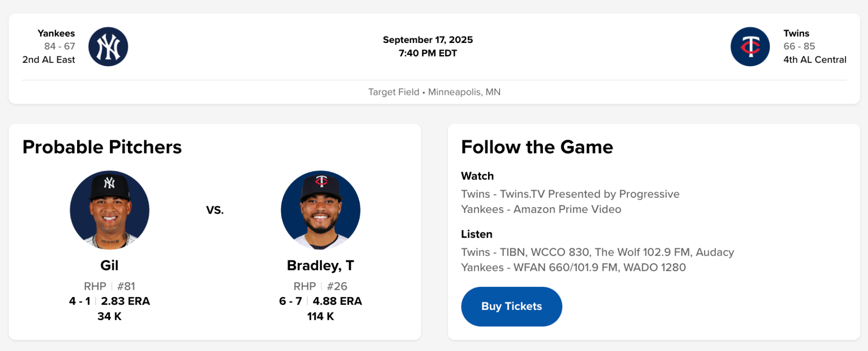The height and width of the screenshot is (351, 868).
Task: Click Yankees WFAN radio listing
Action: point(573,267)
